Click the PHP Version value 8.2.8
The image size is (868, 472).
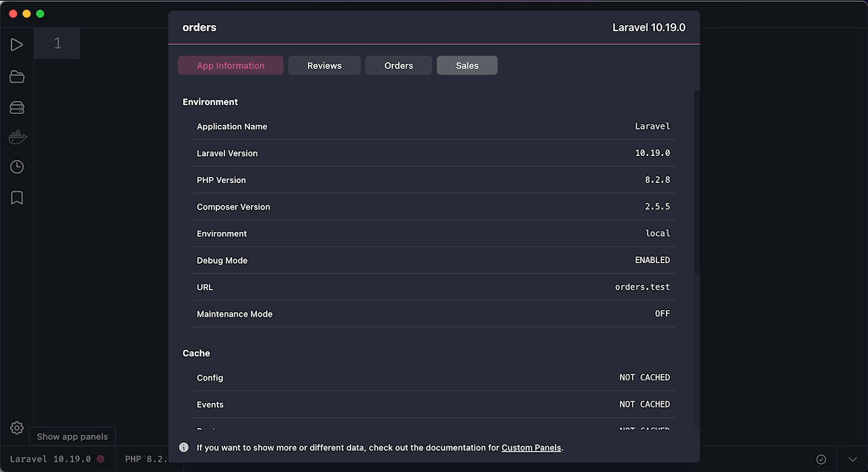click(657, 180)
